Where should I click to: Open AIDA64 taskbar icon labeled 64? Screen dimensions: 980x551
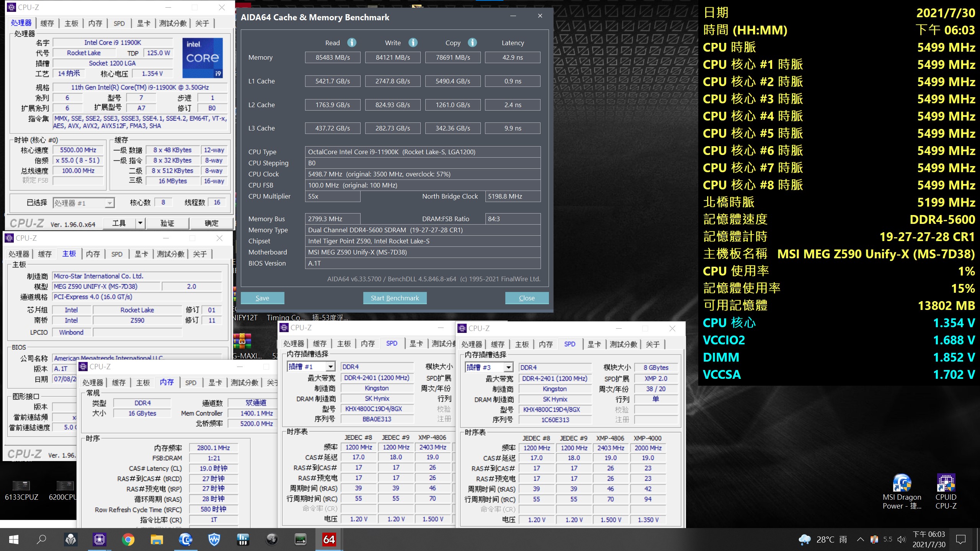click(329, 540)
